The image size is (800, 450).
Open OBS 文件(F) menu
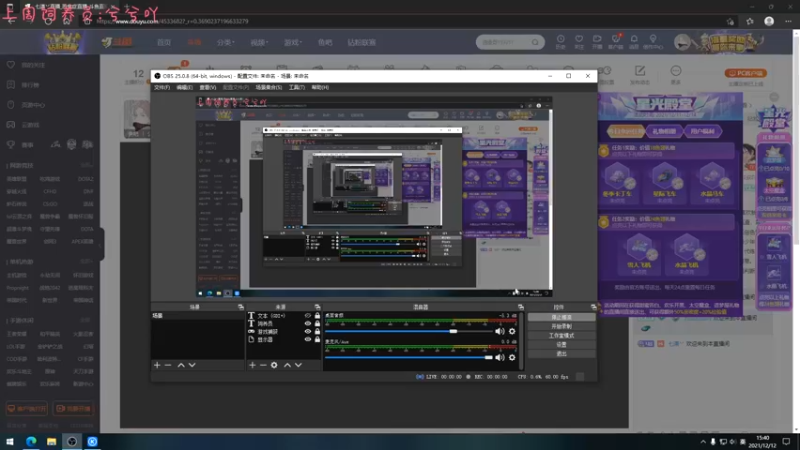(162, 88)
